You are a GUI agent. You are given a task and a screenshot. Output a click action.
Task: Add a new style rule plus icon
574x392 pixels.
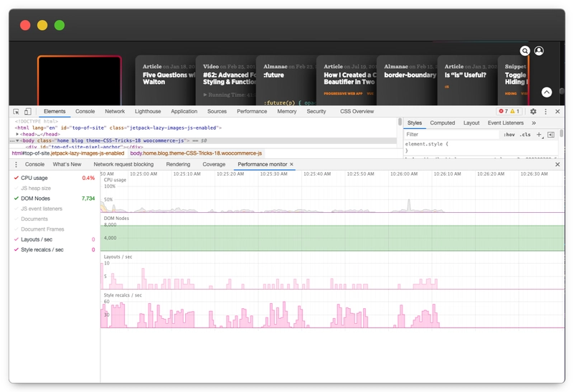click(x=539, y=135)
